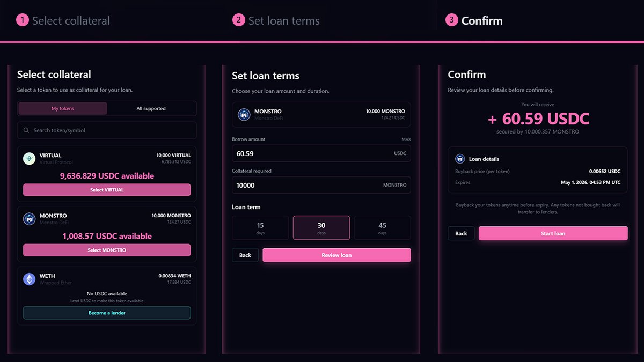Click the WETH Ethereum logo icon
Viewport: 644px width, 362px height.
[29, 279]
